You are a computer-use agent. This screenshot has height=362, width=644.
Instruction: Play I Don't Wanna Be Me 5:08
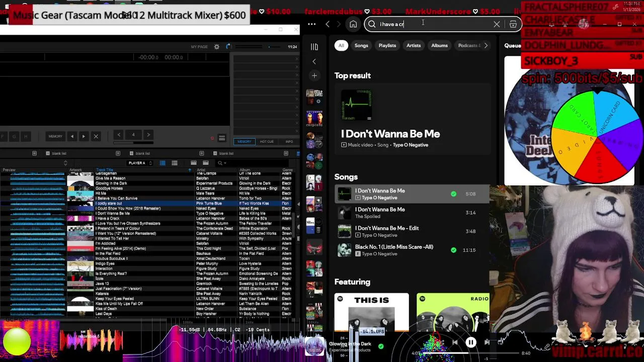pos(412,194)
